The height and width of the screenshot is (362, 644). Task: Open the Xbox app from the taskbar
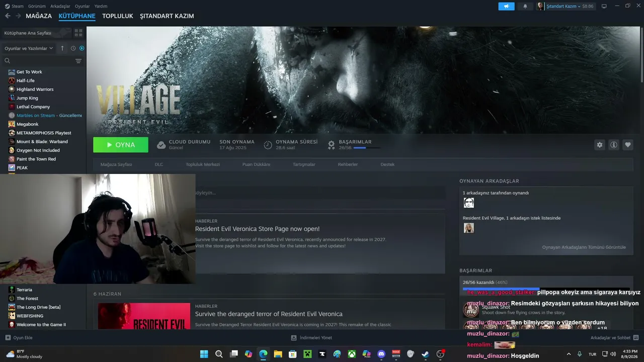[x=352, y=354]
